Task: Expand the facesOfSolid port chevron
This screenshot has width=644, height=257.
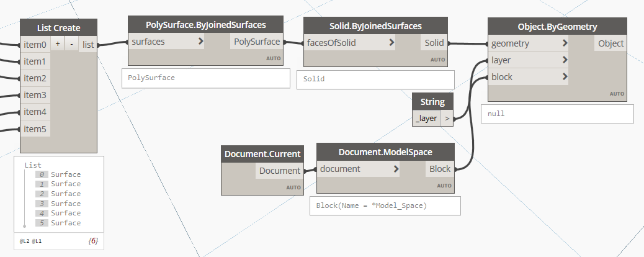Action: click(x=391, y=43)
